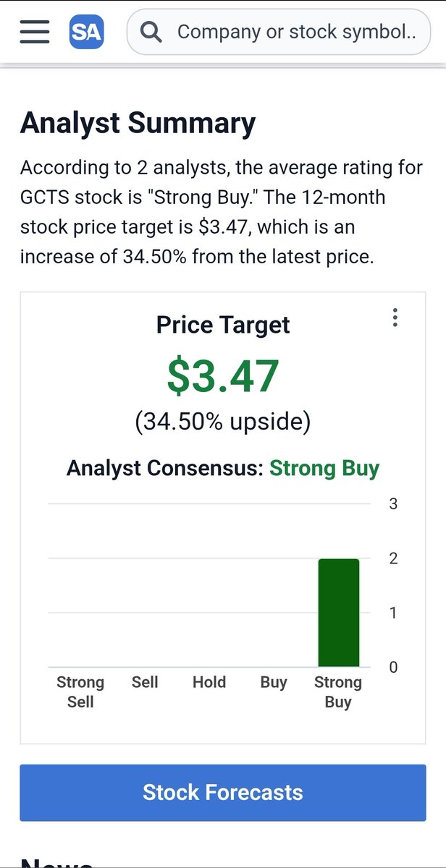Click the analyst summary paragraph
446x868 pixels.
pyautogui.click(x=222, y=213)
